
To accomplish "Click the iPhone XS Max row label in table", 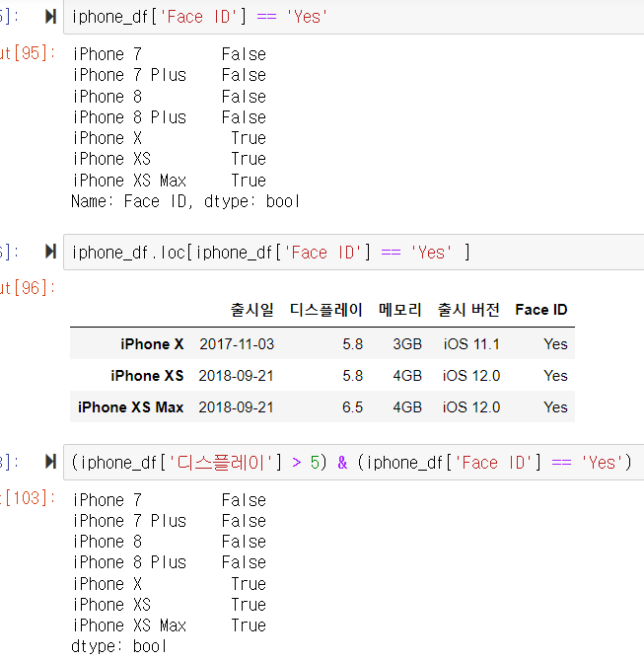I will coord(130,407).
